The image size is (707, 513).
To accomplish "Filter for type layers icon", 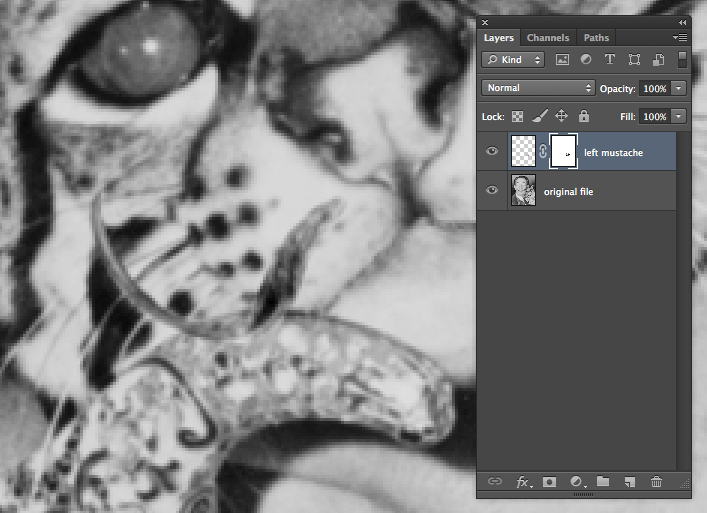I will 610,60.
